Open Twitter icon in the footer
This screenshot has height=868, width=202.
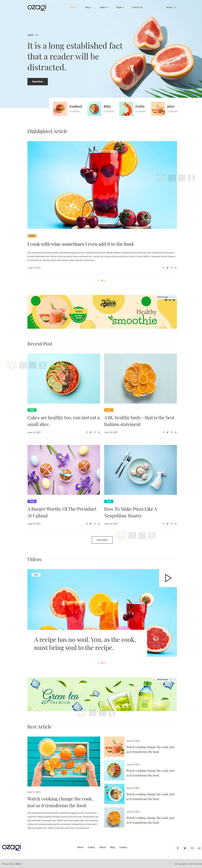pyautogui.click(x=185, y=848)
